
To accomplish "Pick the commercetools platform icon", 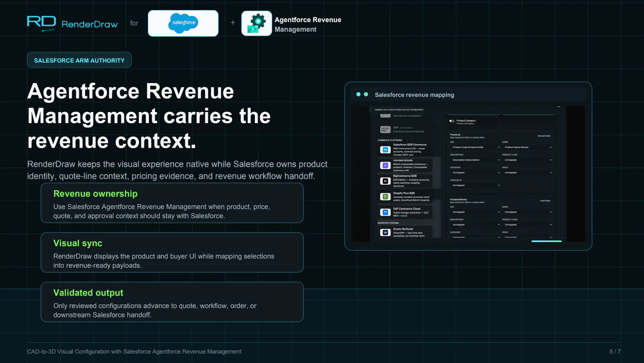I will [385, 165].
